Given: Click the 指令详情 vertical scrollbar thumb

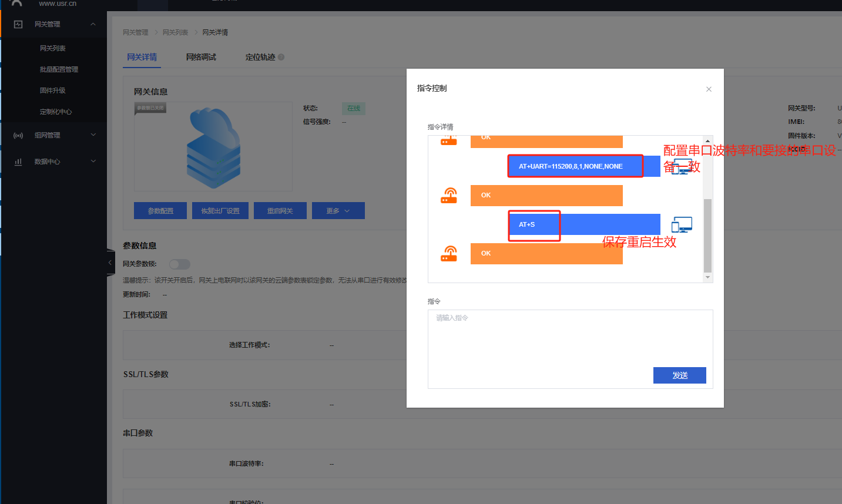Looking at the screenshot, I should coord(707,235).
